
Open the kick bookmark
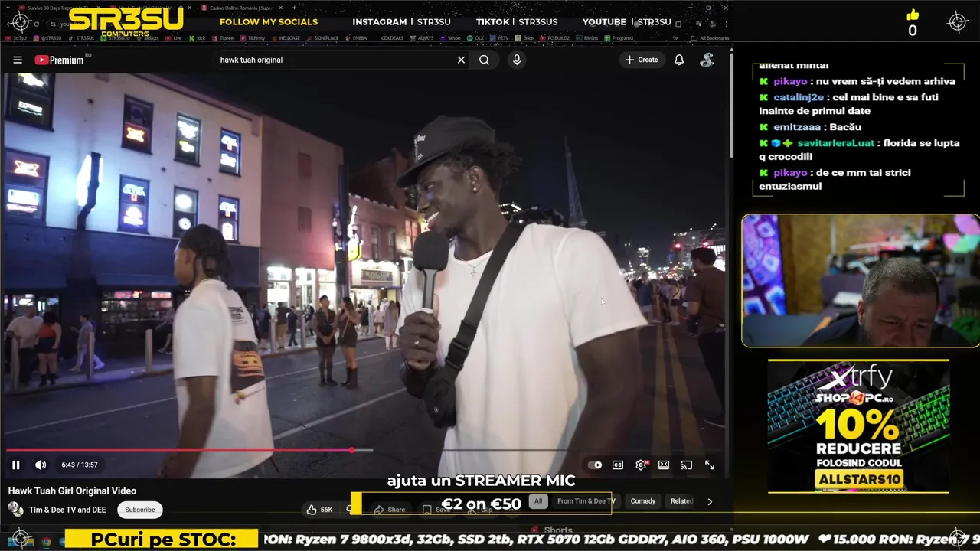pyautogui.click(x=198, y=37)
